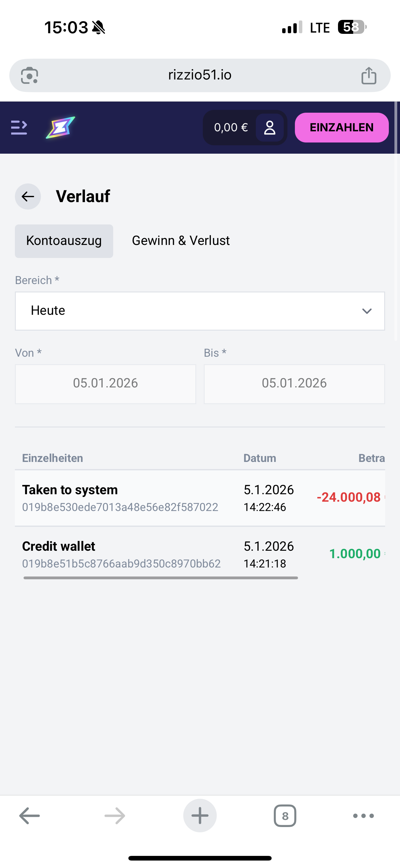Image resolution: width=400 pixels, height=868 pixels.
Task: Go back with Verlauf back arrow
Action: tap(28, 197)
